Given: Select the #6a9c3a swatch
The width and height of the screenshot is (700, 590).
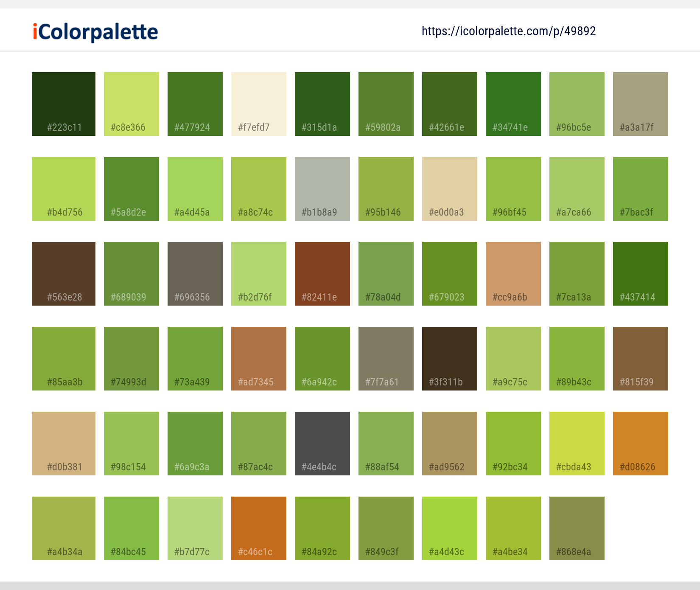Looking at the screenshot, I should (195, 444).
